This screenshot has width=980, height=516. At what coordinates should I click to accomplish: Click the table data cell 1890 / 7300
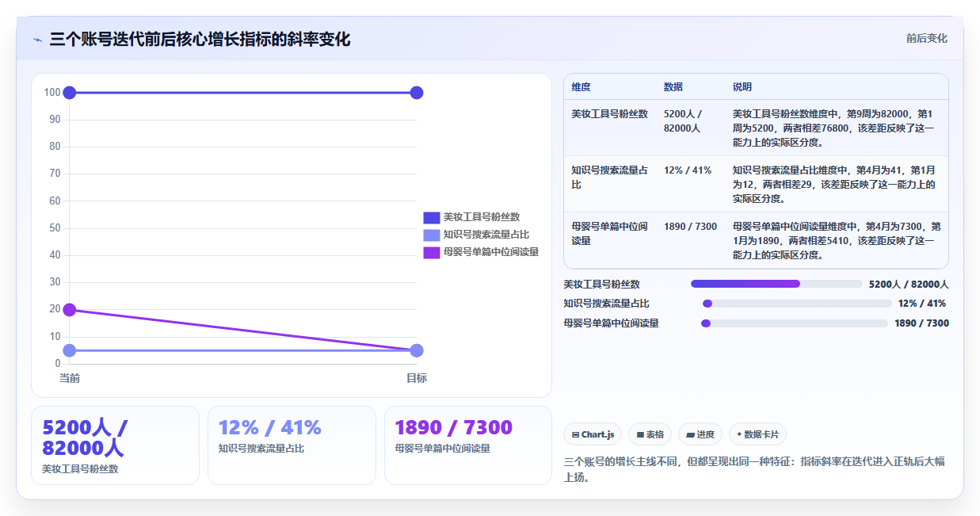click(x=690, y=227)
